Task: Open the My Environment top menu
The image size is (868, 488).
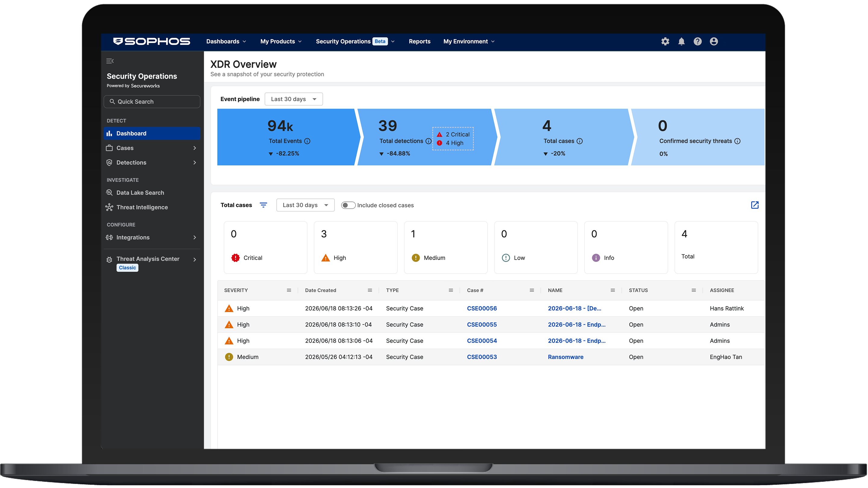Action: pos(469,42)
